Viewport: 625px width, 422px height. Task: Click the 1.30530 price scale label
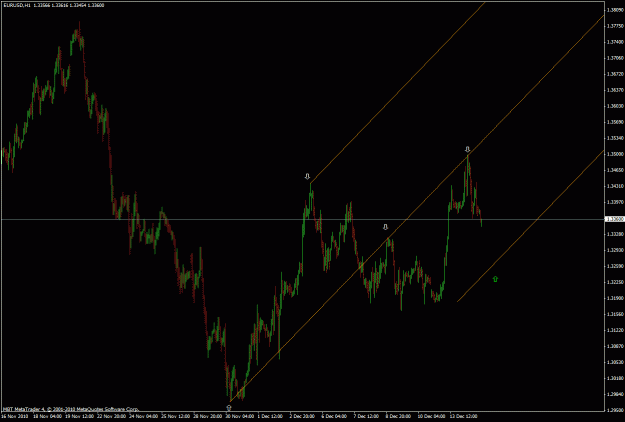click(615, 362)
